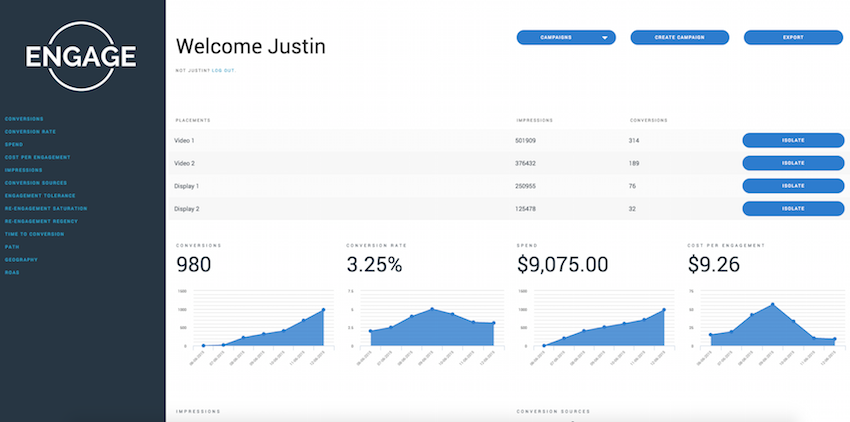
Task: Click the Create Campaign button
Action: (x=679, y=37)
